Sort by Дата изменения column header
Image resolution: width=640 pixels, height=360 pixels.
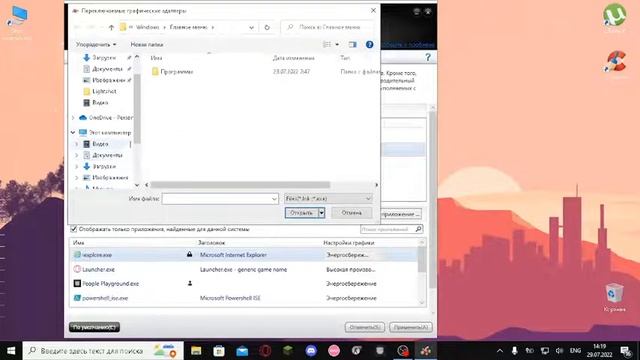coord(293,58)
